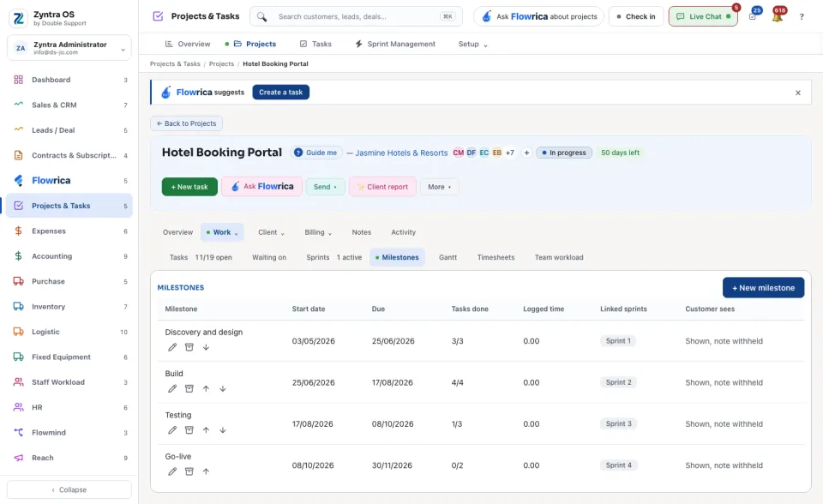The width and height of the screenshot is (823, 504).
Task: Go to Expenses in the sidebar
Action: click(69, 231)
